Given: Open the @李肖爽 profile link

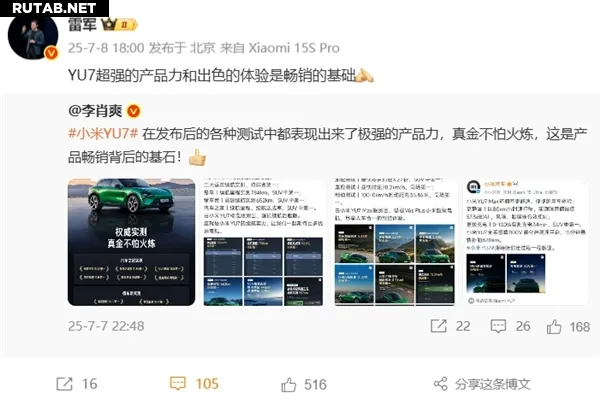Looking at the screenshot, I should 95,111.
